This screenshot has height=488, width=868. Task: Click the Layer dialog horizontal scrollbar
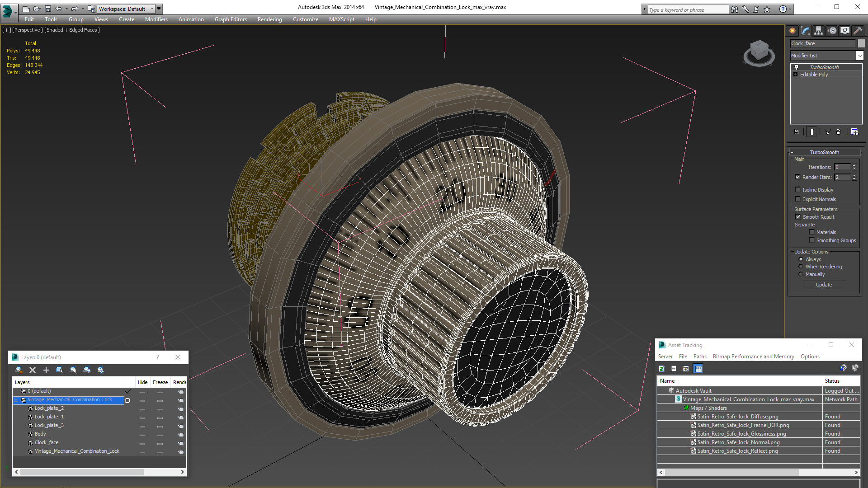pos(82,472)
